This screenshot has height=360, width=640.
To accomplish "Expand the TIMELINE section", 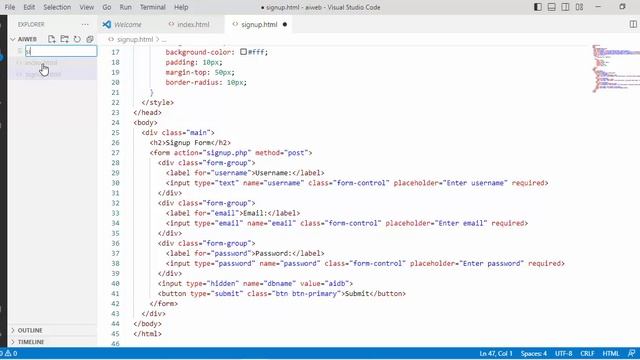I will [31, 342].
